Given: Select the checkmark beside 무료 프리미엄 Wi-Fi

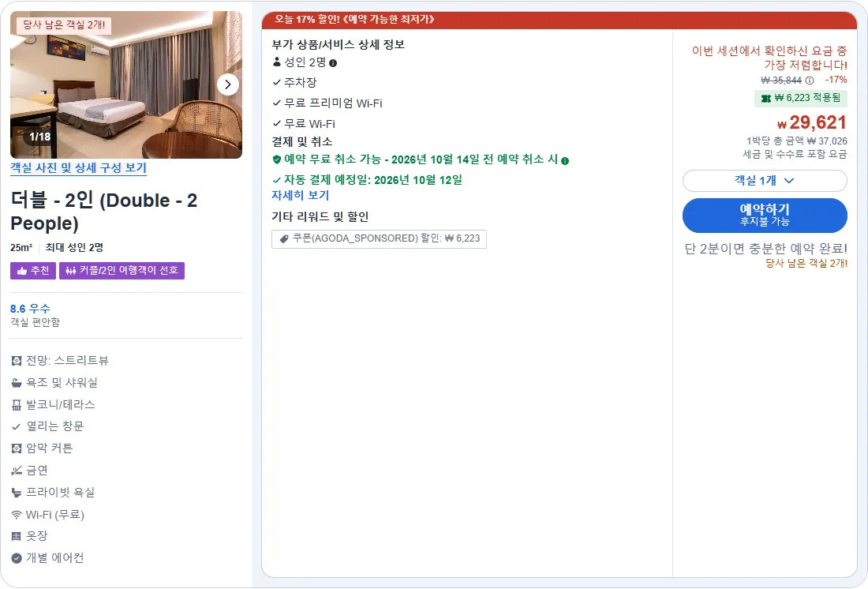Looking at the screenshot, I should [x=277, y=103].
